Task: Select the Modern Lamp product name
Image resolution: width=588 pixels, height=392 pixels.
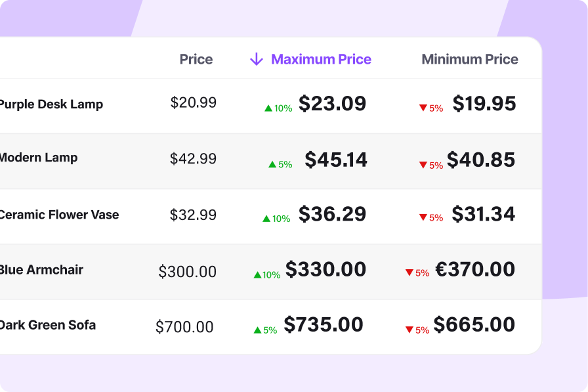Action: 39,158
